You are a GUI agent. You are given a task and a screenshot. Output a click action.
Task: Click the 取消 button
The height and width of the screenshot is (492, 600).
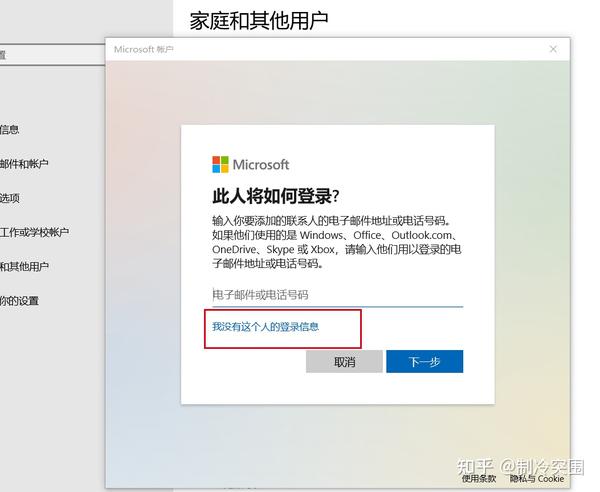tap(344, 362)
